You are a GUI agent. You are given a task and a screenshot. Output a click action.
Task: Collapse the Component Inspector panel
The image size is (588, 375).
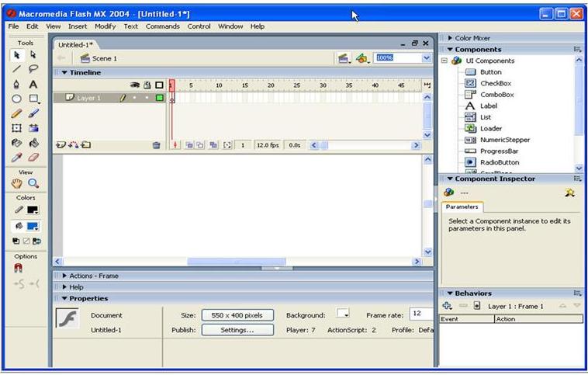pyautogui.click(x=450, y=179)
